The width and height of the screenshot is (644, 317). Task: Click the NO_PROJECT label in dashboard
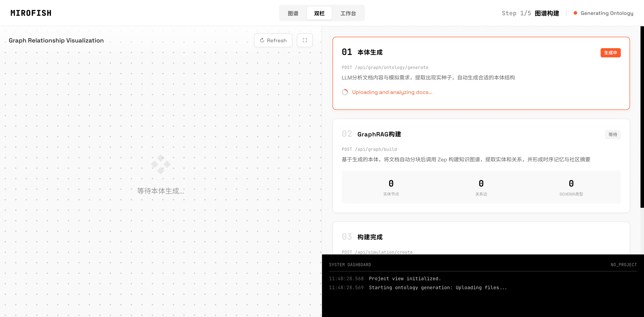coord(623,265)
